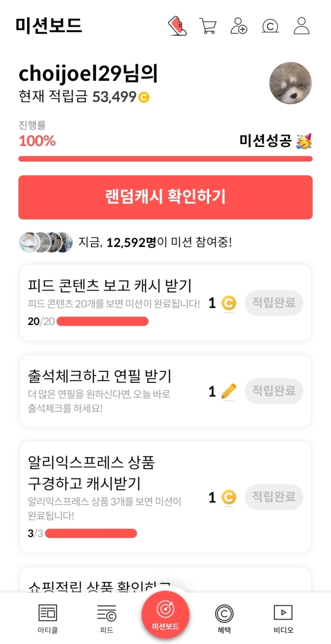331x644 pixels.
Task: Tap the pencil reward icon
Action: [229, 391]
